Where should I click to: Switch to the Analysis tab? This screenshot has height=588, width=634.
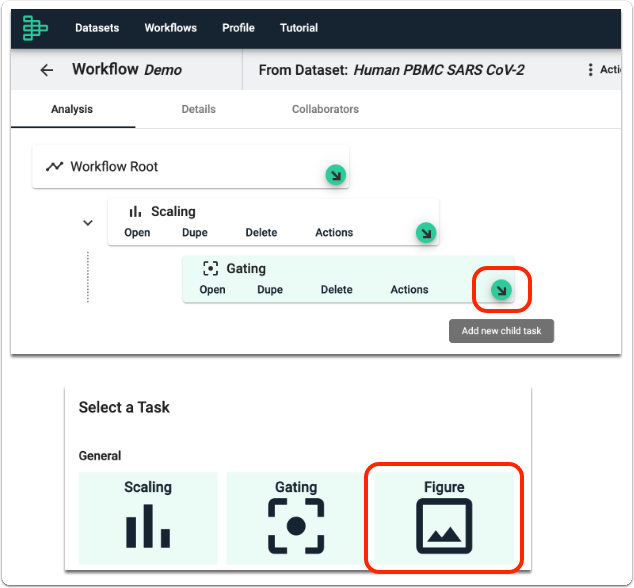pos(72,109)
